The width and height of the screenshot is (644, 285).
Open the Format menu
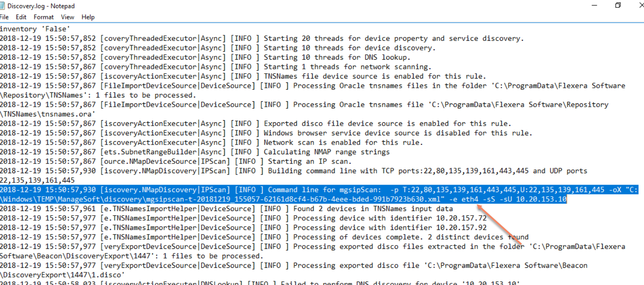click(44, 17)
